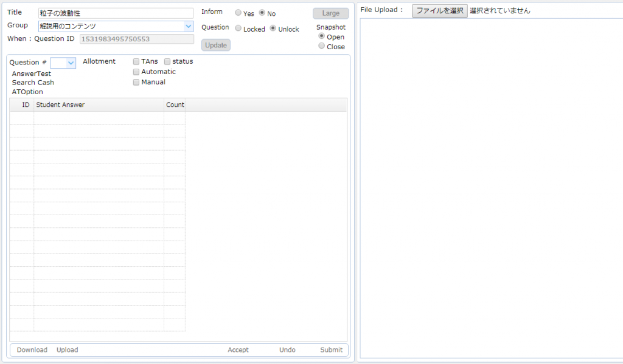Click the ファイルを選択 file chooser button

click(439, 10)
